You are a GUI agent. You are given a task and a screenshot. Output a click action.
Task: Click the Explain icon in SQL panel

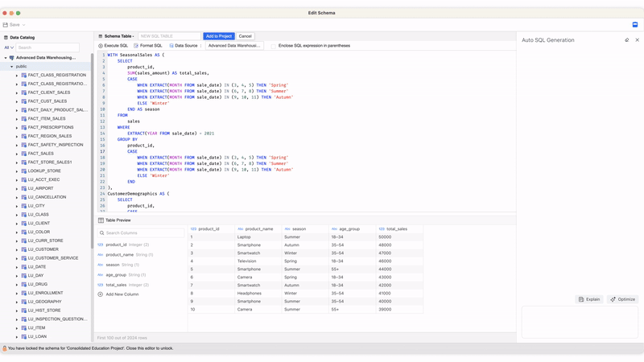point(581,299)
